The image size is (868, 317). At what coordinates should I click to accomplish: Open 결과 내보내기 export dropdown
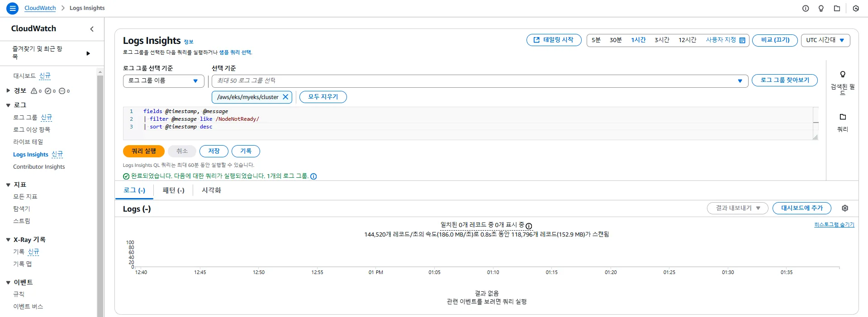coord(737,208)
